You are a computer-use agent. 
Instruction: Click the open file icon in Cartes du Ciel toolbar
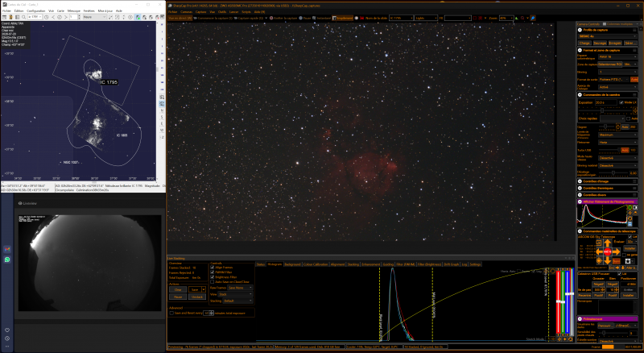click(x=10, y=17)
